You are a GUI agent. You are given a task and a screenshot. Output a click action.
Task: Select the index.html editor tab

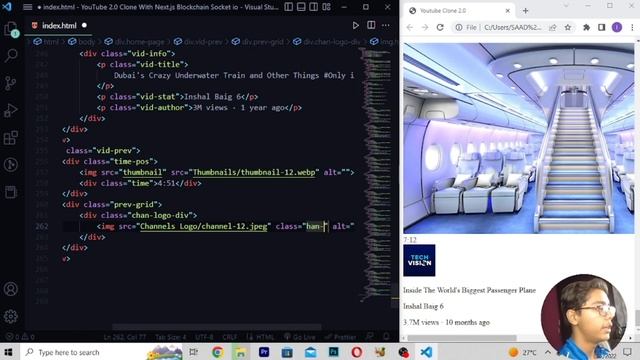59,25
